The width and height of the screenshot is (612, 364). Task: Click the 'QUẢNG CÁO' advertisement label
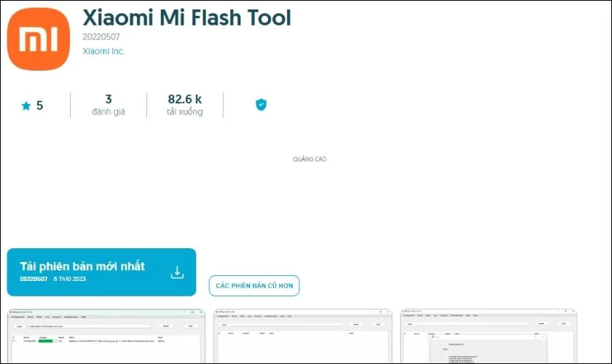[x=310, y=159]
